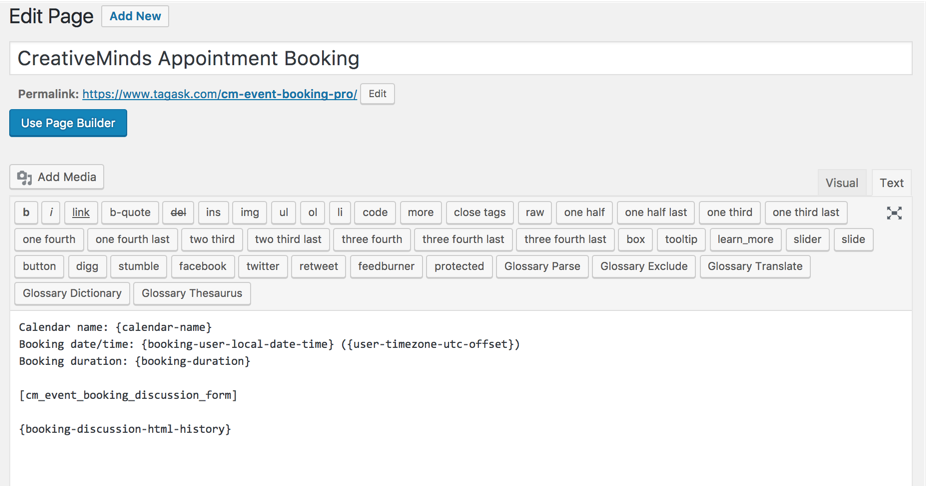Focus the page title input field
The height and width of the screenshot is (486, 927).
tap(461, 58)
